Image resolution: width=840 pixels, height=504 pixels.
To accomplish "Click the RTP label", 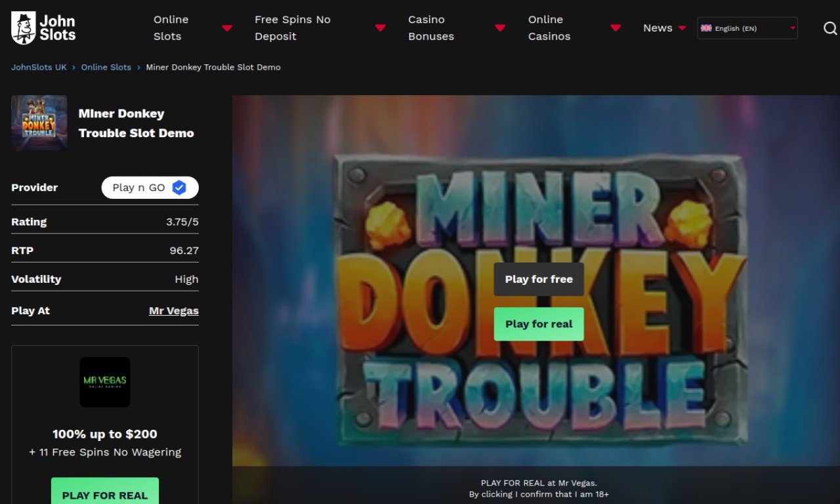I will 22,251.
